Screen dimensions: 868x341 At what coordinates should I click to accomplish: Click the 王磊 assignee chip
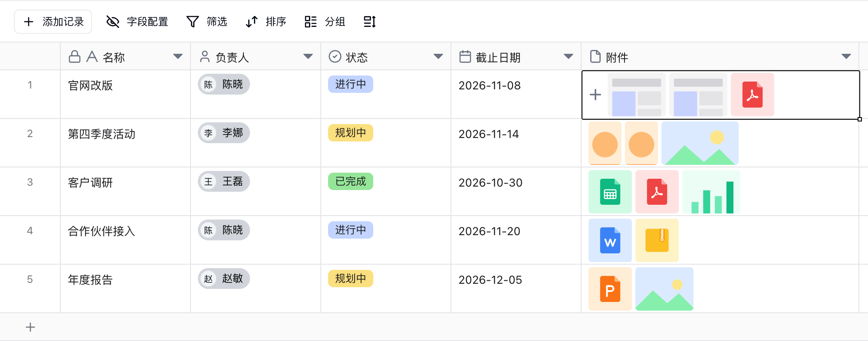[224, 181]
